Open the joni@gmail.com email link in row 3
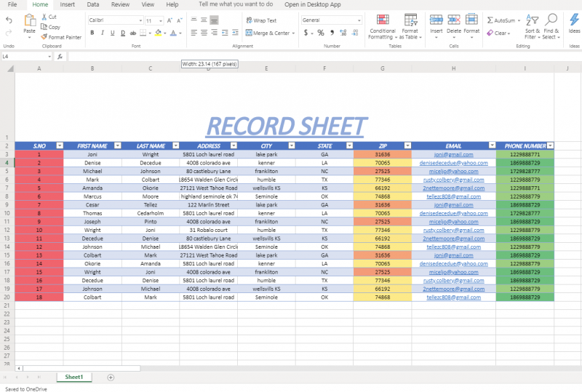The height and width of the screenshot is (392, 582). pos(453,154)
